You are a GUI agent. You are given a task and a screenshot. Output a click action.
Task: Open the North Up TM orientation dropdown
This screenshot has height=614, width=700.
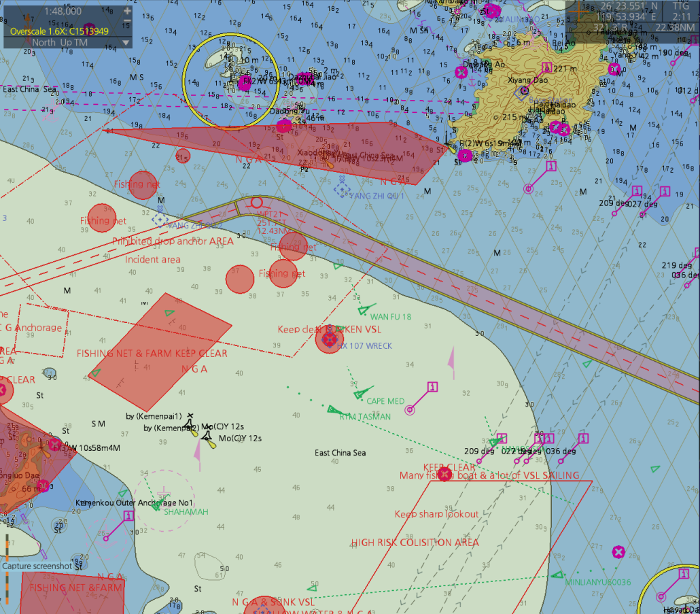tap(125, 42)
